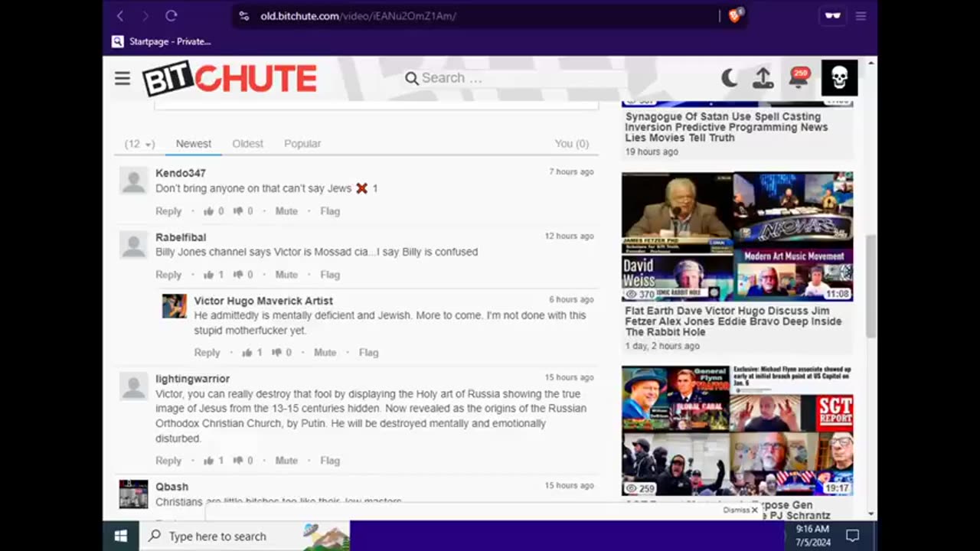Click Qbash's avatar image

(133, 494)
